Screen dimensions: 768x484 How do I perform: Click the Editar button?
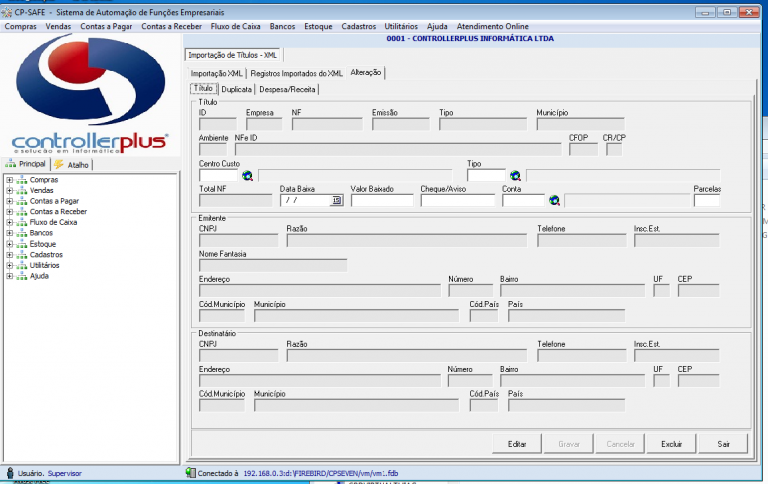tap(517, 444)
